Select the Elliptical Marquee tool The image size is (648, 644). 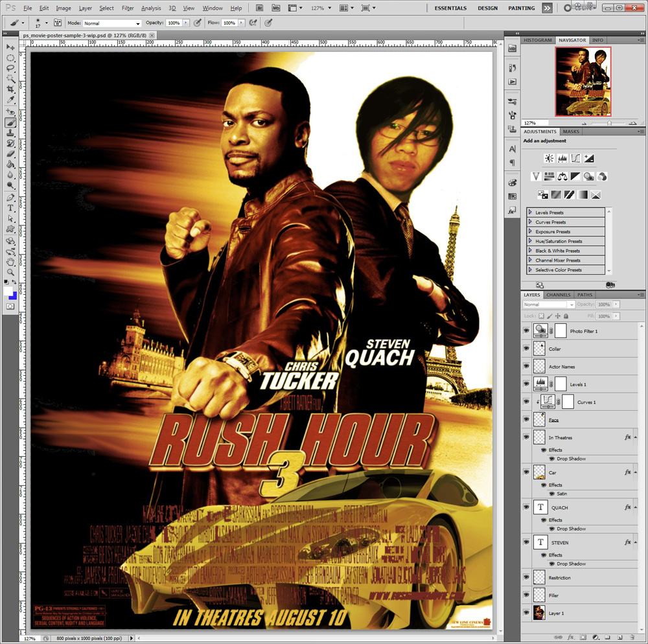click(10, 58)
